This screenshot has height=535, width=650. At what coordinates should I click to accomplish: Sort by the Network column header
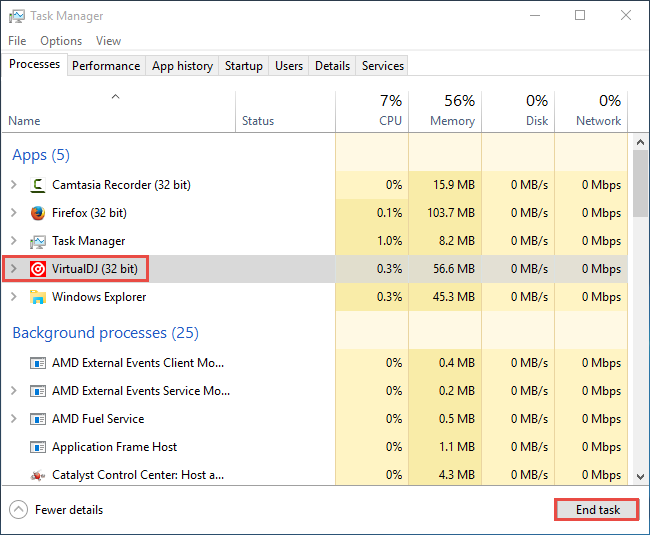(x=591, y=112)
